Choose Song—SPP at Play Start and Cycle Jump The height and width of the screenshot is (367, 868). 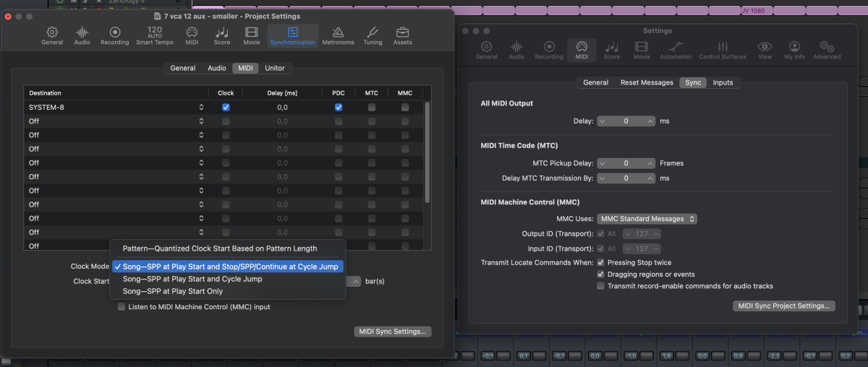(192, 279)
